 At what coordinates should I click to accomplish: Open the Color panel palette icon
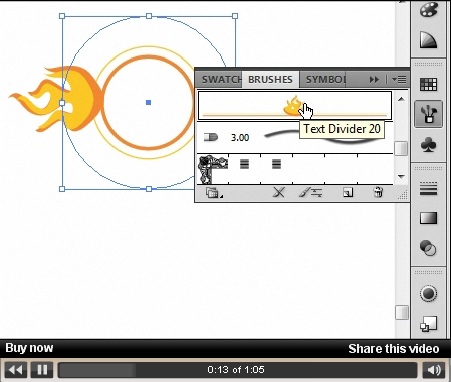point(428,9)
